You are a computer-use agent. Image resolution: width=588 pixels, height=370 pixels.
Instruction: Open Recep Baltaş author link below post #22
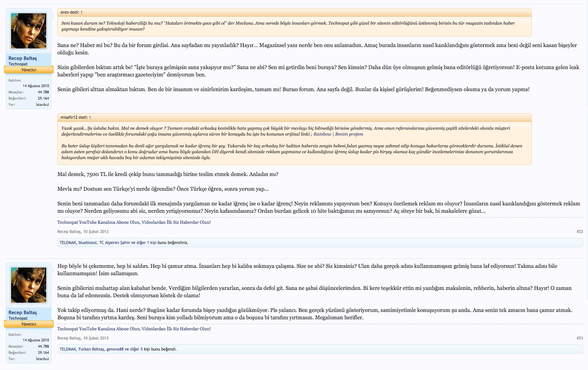(69, 231)
